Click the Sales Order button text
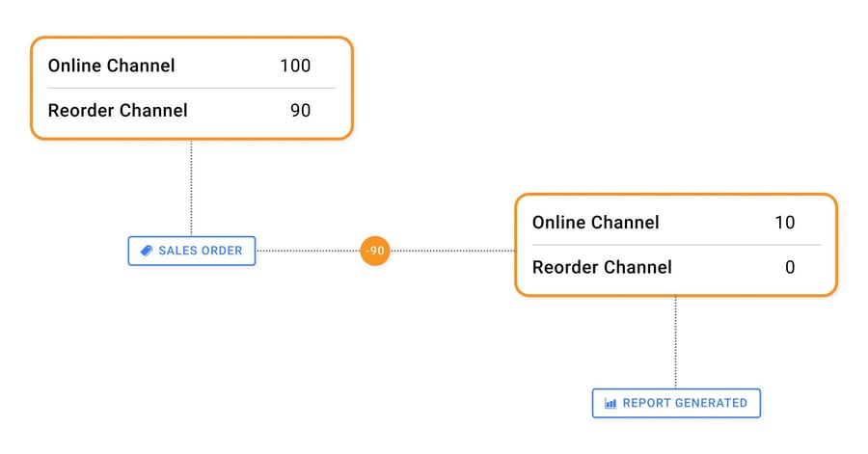Image resolution: width=868 pixels, height=454 pixels. pyautogui.click(x=200, y=251)
